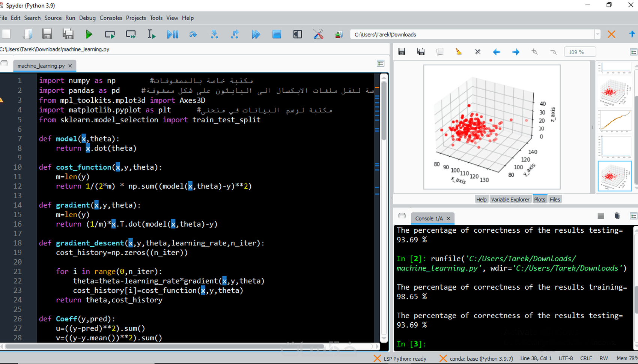Open Spyder preferences with the wrench icon
Image resolution: width=638 pixels, height=364 pixels.
click(x=318, y=34)
